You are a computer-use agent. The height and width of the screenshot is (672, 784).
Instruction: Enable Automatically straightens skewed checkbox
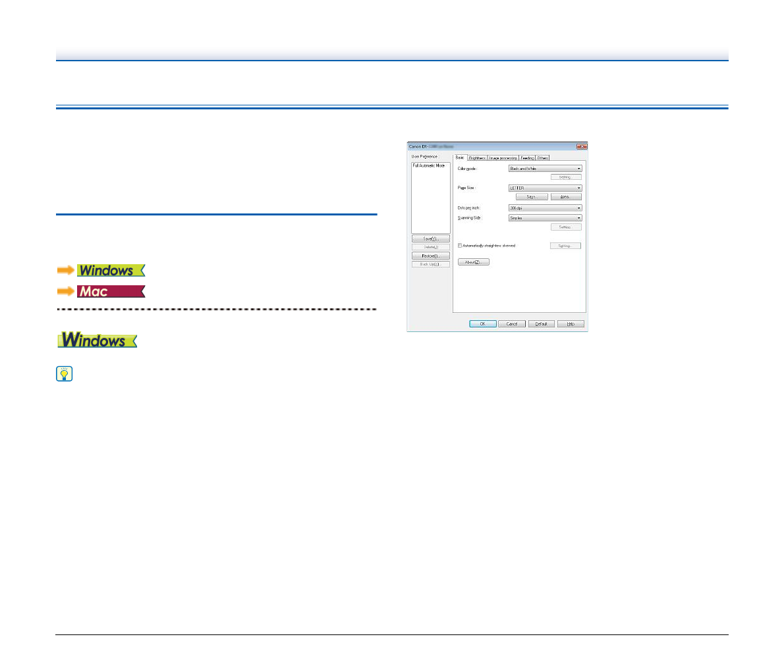pos(460,246)
